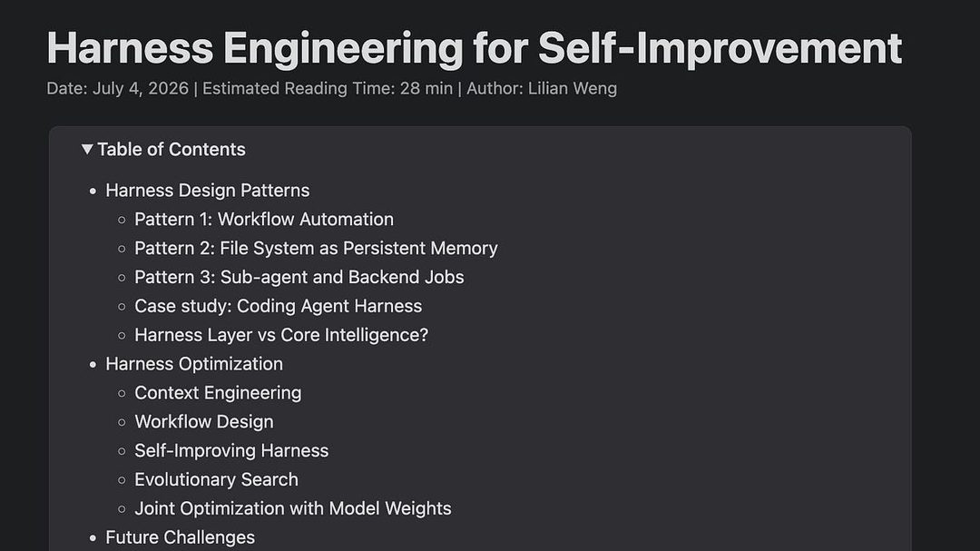
Task: Select Case study: Coding Agent Harness link
Action: click(x=279, y=306)
